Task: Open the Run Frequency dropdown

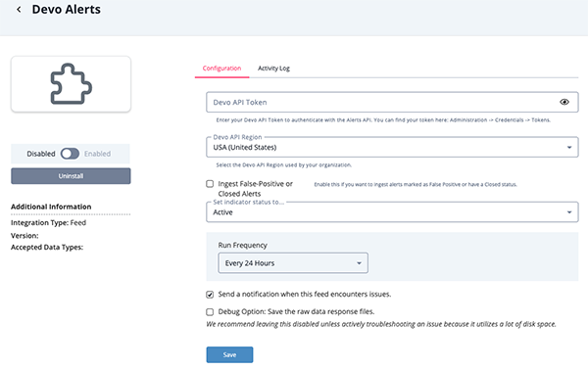Action: pyautogui.click(x=293, y=263)
